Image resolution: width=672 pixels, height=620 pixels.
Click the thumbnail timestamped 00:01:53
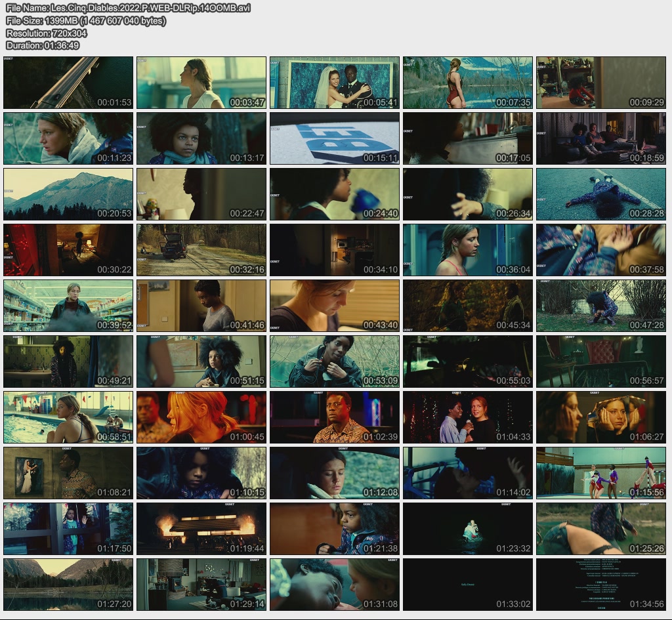(x=68, y=83)
